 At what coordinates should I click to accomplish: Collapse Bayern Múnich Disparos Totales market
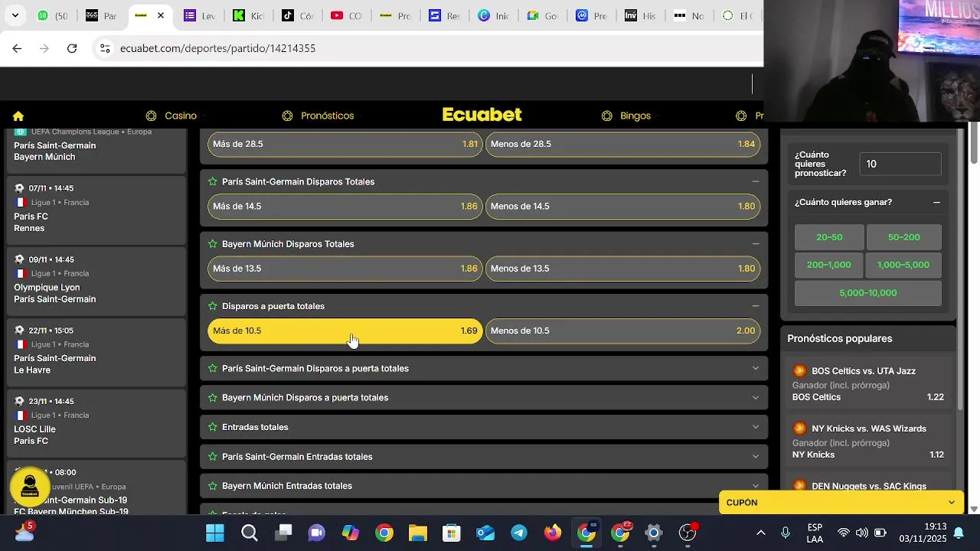756,244
